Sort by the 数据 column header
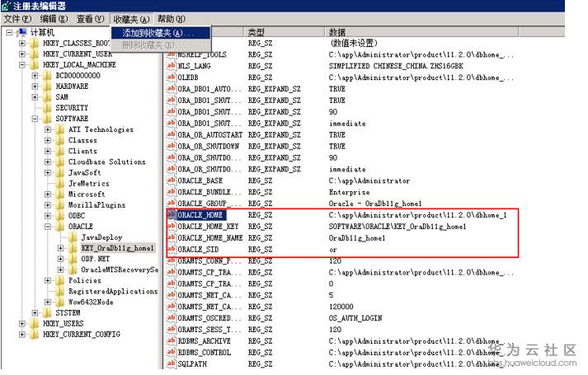 [422, 32]
